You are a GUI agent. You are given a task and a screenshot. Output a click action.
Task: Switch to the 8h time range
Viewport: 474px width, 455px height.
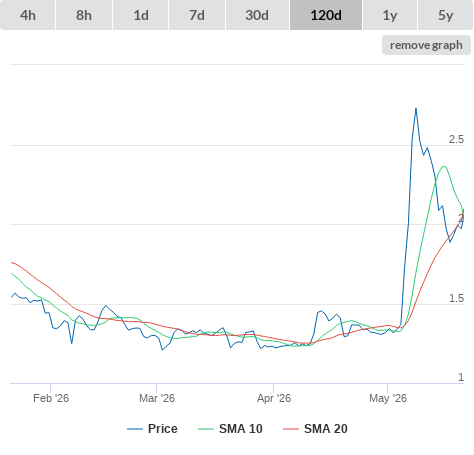click(84, 15)
